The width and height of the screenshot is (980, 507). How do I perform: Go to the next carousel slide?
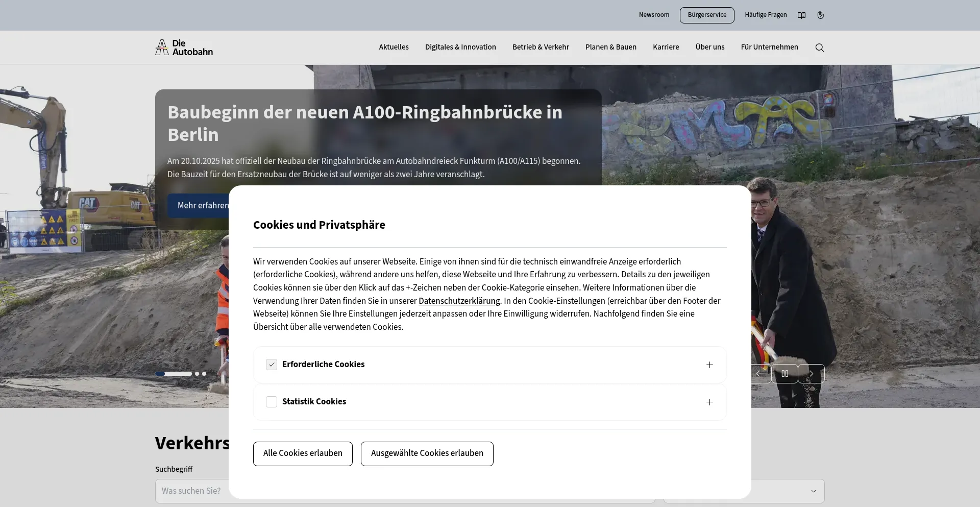(x=811, y=374)
